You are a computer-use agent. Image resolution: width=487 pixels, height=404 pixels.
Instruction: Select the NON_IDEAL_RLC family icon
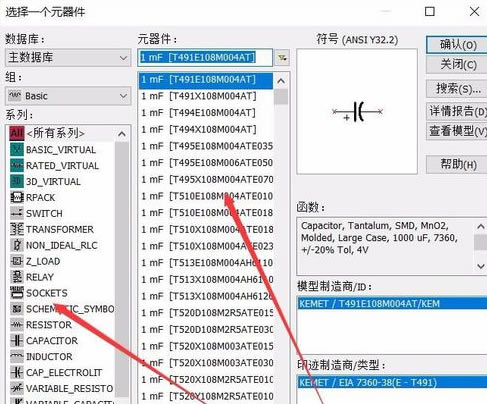click(17, 245)
